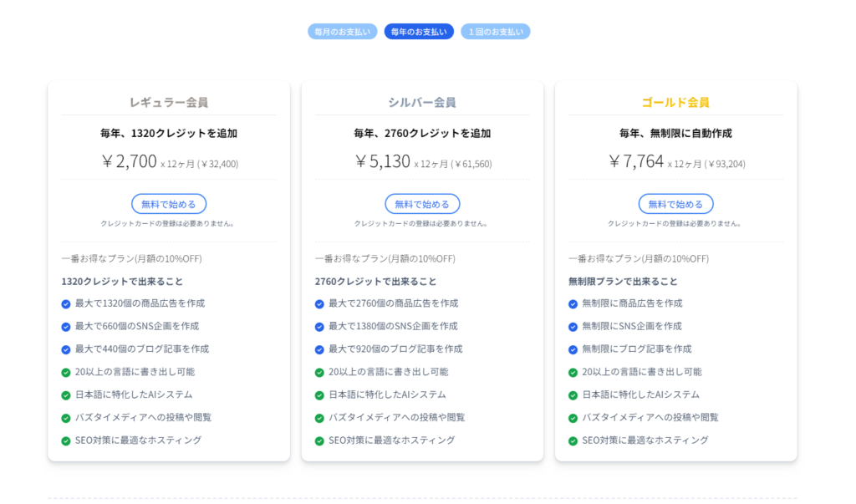
Task: Click check icon beside 最大で1320個の商品広告を作成
Action: pyautogui.click(x=66, y=304)
